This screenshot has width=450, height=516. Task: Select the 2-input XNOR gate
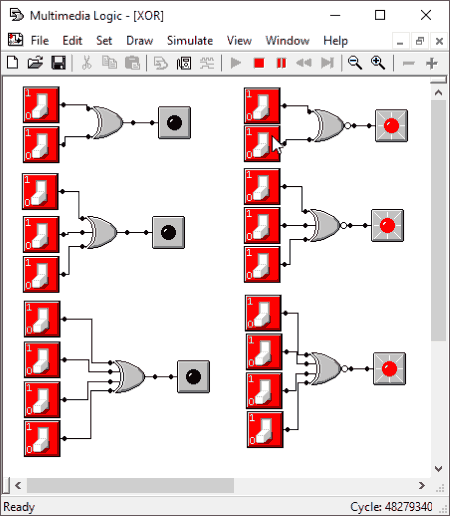point(330,125)
